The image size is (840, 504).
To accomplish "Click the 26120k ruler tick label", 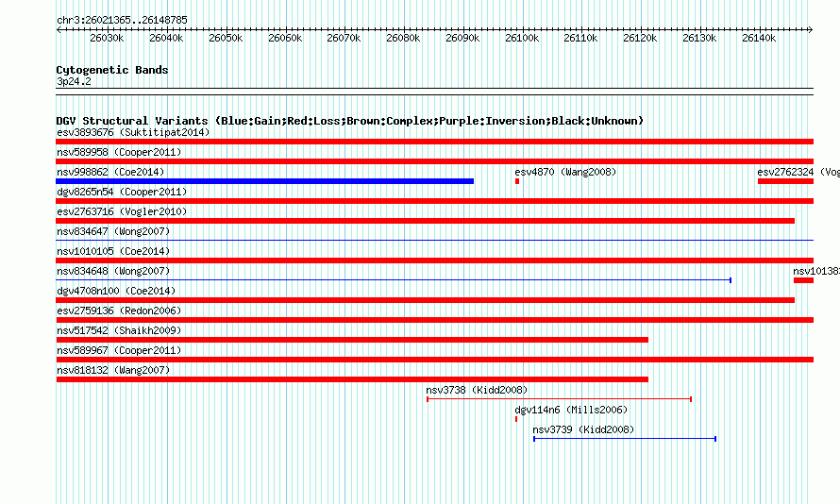I will pos(640,38).
